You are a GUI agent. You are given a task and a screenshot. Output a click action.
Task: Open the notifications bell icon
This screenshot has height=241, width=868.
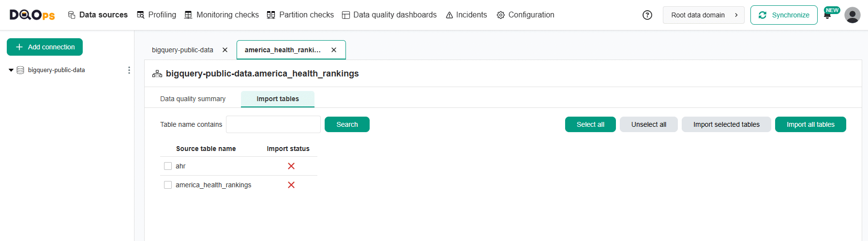(827, 15)
